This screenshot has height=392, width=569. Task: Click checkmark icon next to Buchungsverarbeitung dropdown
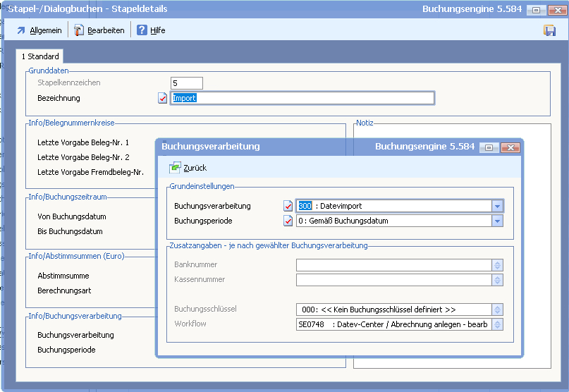click(x=288, y=206)
